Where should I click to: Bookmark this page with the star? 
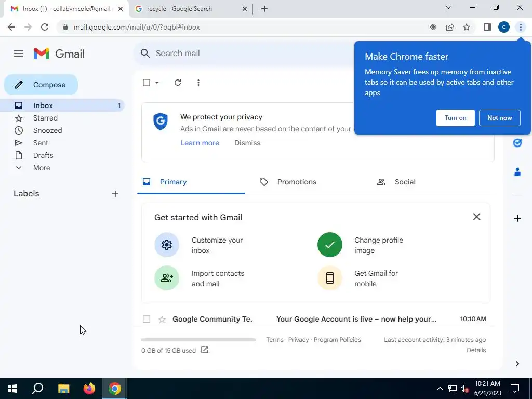click(x=467, y=27)
